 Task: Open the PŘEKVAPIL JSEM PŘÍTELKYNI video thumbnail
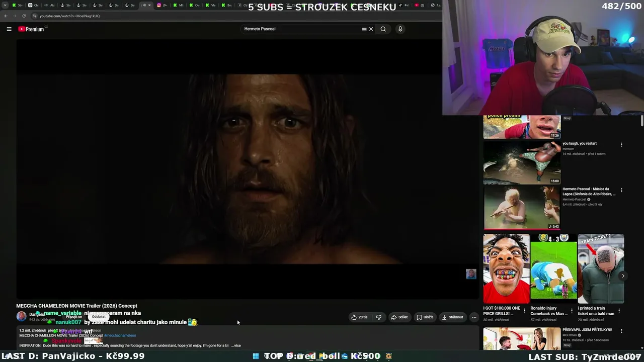click(x=522, y=339)
